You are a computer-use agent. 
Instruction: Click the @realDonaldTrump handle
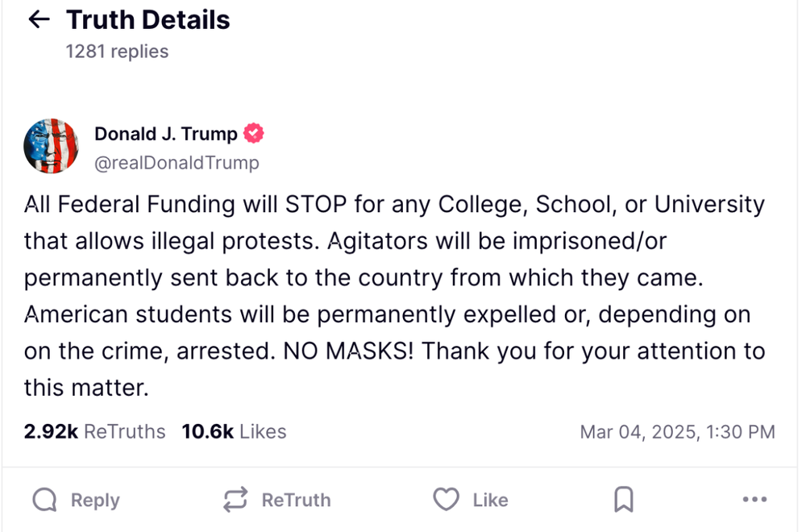(x=177, y=163)
